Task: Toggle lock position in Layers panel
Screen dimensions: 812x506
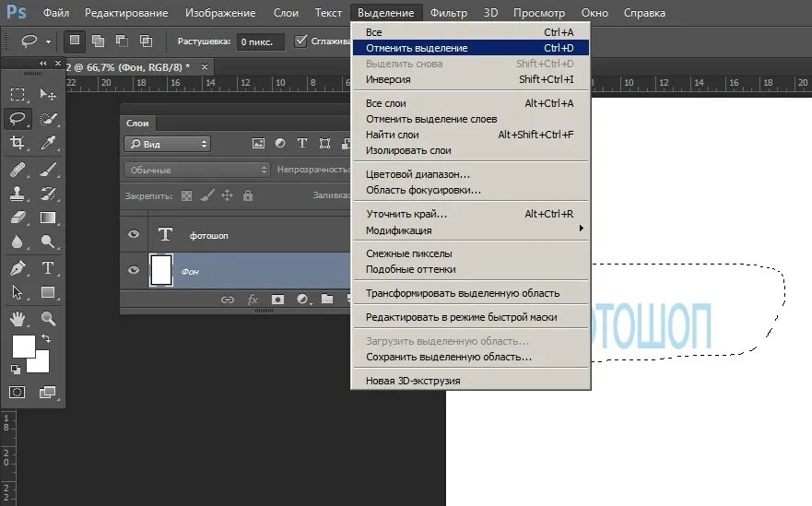Action: [x=228, y=195]
